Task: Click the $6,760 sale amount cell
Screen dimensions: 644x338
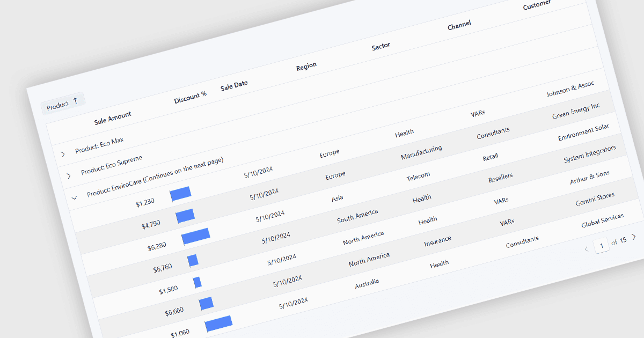Action: pos(163,268)
